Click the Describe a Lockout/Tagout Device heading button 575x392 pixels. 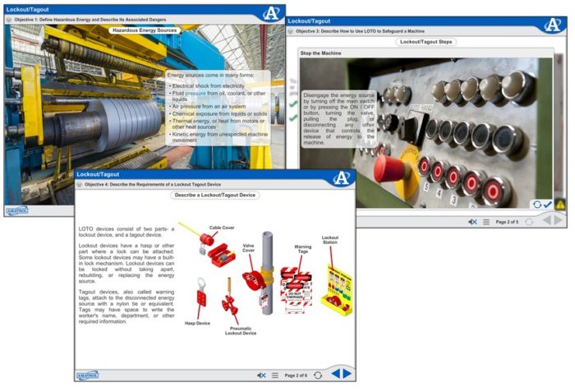tap(214, 196)
